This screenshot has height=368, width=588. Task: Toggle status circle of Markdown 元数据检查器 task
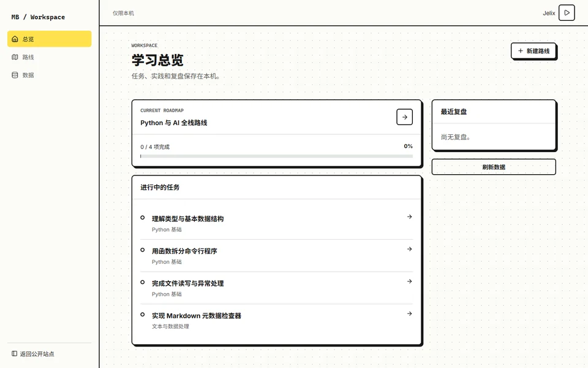click(143, 314)
